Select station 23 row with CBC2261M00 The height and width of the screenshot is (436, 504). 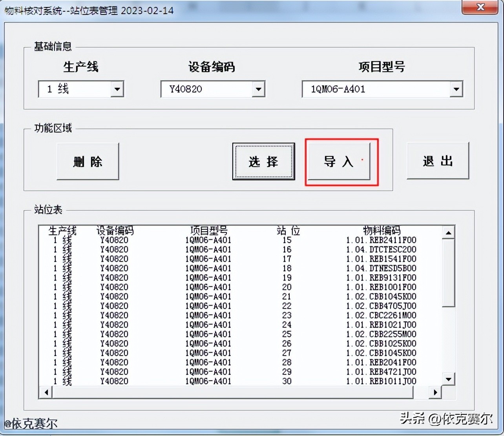coord(236,315)
